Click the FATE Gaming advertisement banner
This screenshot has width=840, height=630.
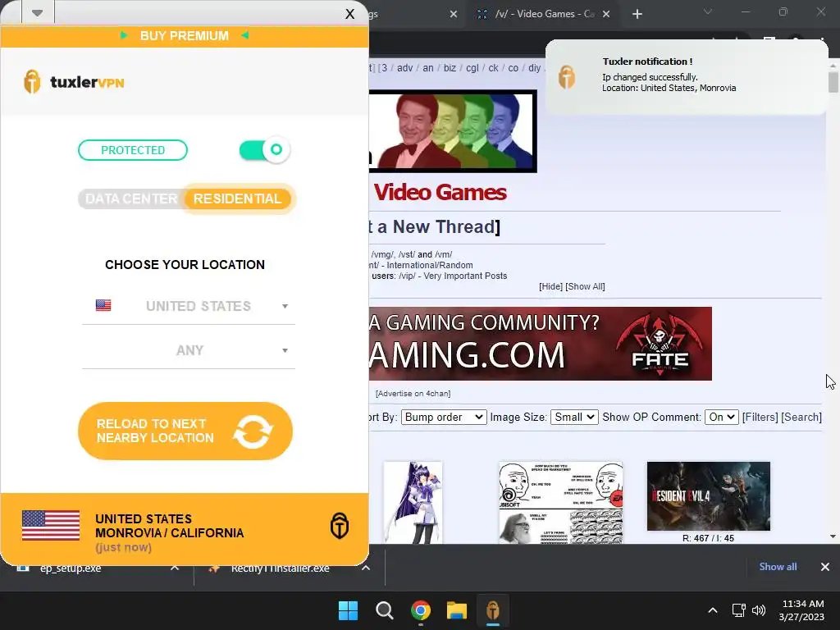click(x=540, y=344)
